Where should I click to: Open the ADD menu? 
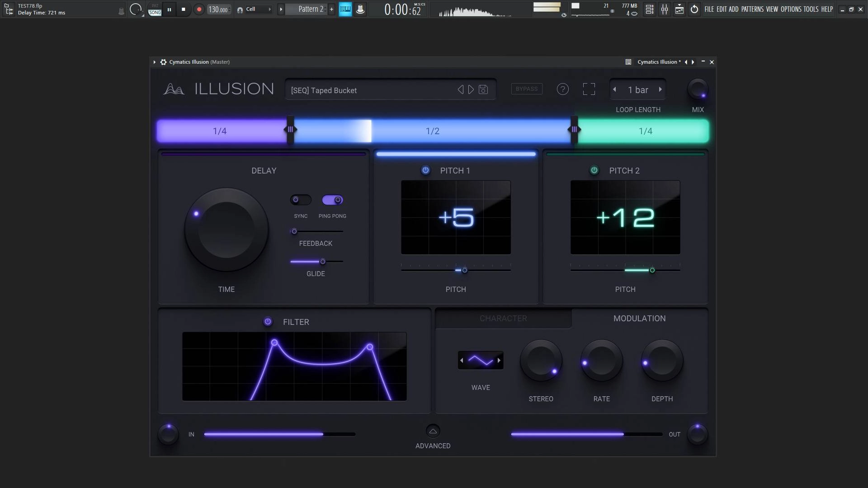(733, 9)
